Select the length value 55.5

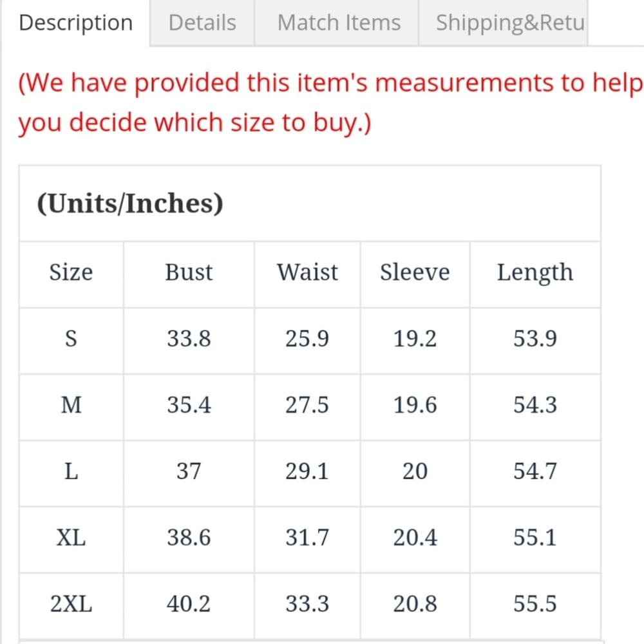pyautogui.click(x=535, y=604)
